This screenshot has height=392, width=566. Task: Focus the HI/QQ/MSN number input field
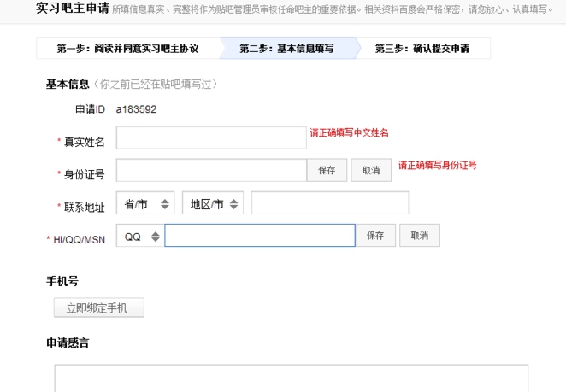(260, 236)
